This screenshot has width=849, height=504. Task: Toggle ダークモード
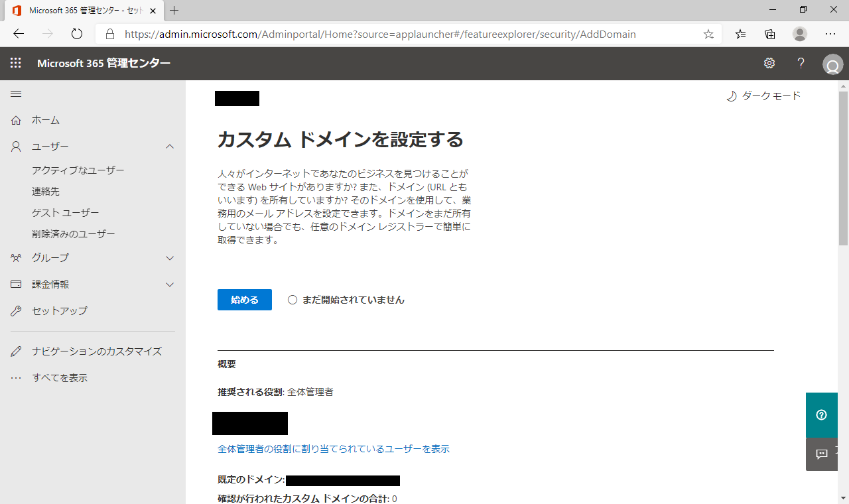[763, 96]
